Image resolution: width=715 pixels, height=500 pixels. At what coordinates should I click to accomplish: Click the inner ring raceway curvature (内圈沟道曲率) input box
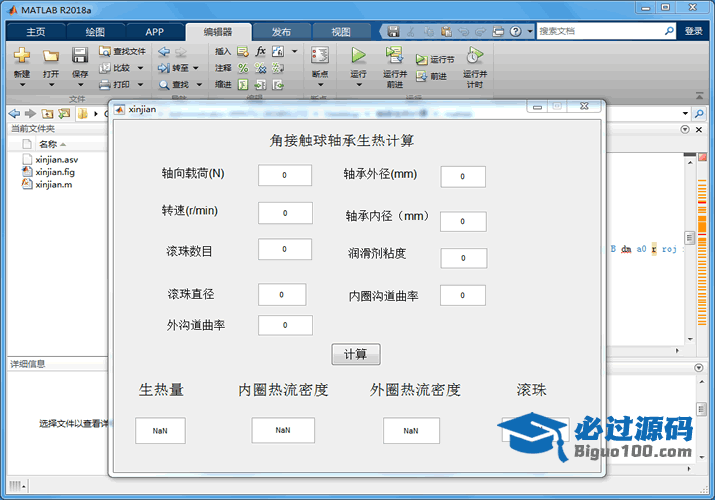click(x=463, y=295)
